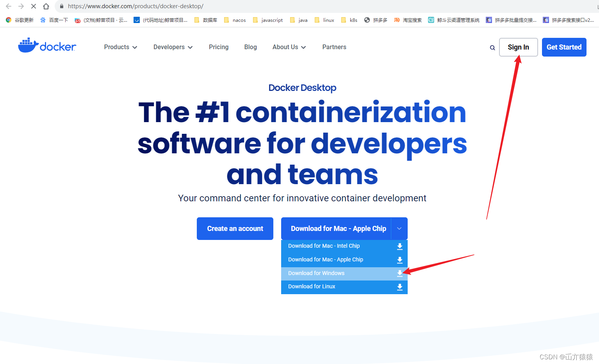
Task: Open the 拼多多搜索接口v2 bookmark
Action: click(x=569, y=20)
